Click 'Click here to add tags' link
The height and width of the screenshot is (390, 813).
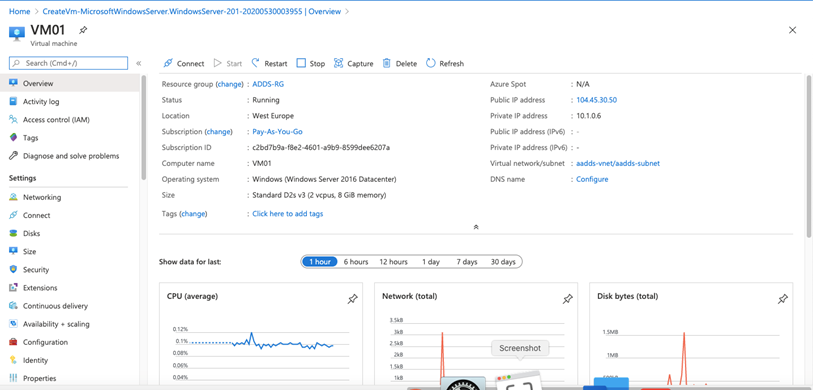288,214
